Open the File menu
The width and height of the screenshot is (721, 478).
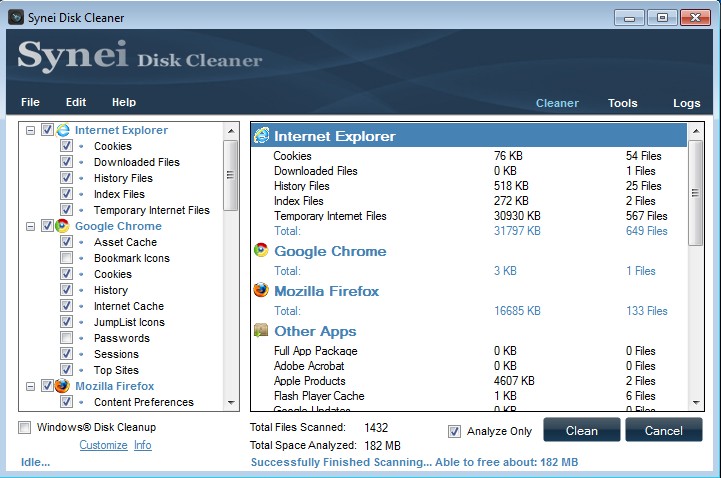coord(30,102)
